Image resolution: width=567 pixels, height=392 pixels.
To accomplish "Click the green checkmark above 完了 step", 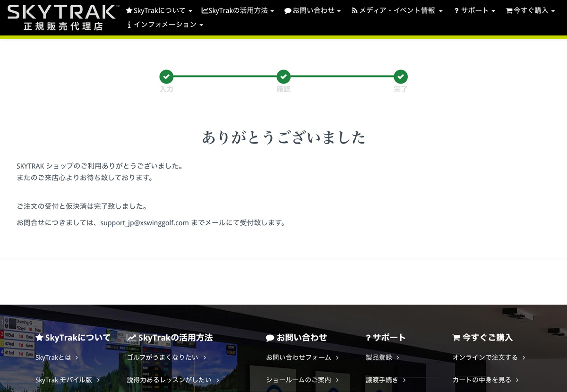I will tap(401, 77).
